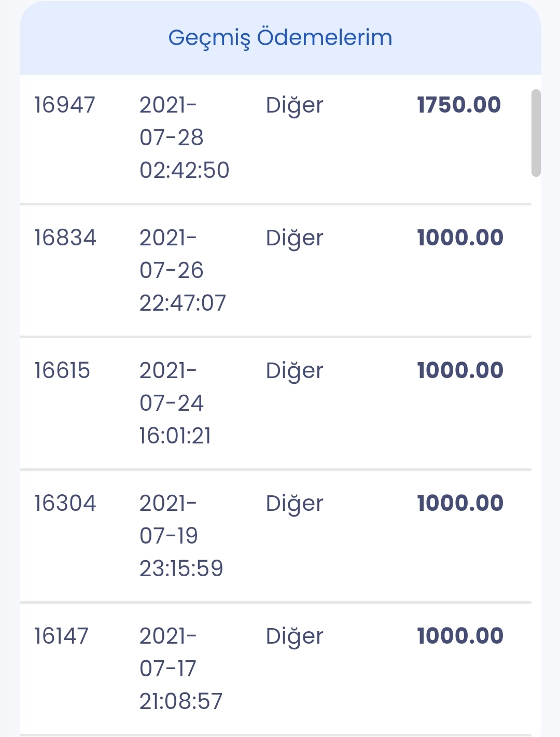Click Diğer type in the 16615 row
Image resolution: width=560 pixels, height=737 pixels.
click(295, 372)
